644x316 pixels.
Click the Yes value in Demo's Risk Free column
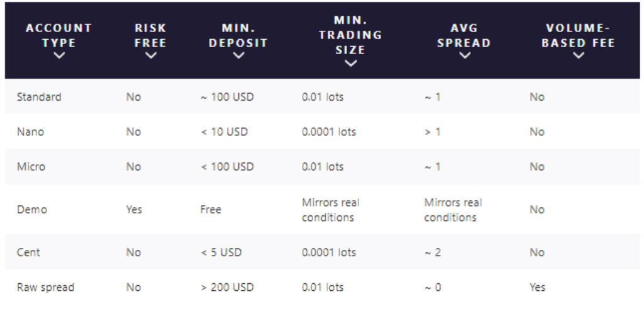point(134,209)
